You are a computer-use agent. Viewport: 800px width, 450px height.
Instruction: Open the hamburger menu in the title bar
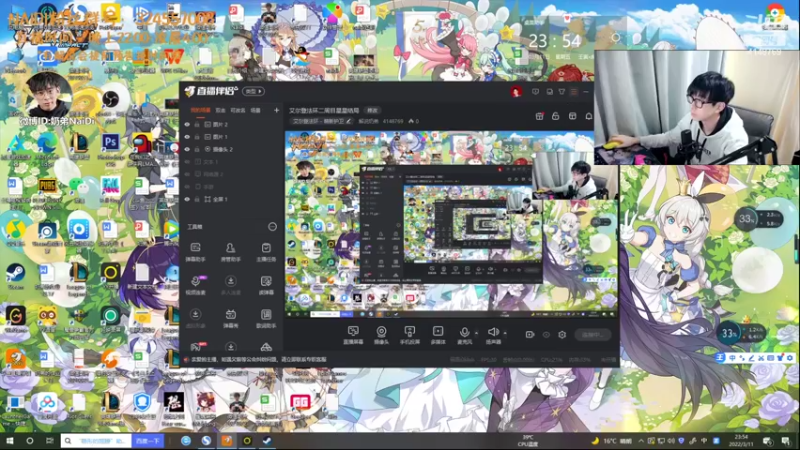(x=574, y=92)
